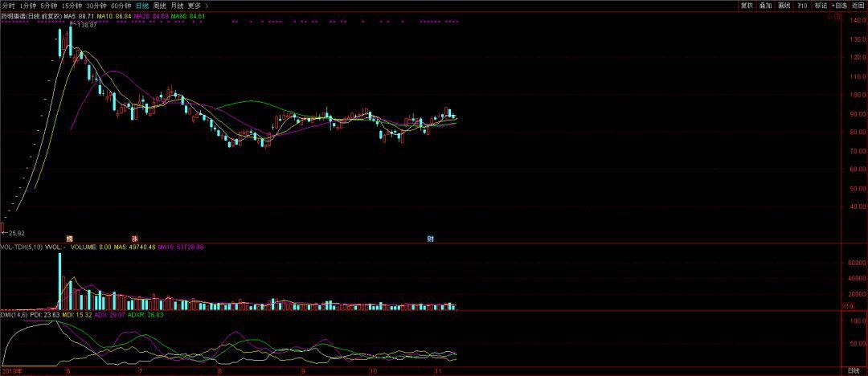Screen dimensions: 868x376
Task: Toggle the 叠加 overlay option
Action: point(765,6)
